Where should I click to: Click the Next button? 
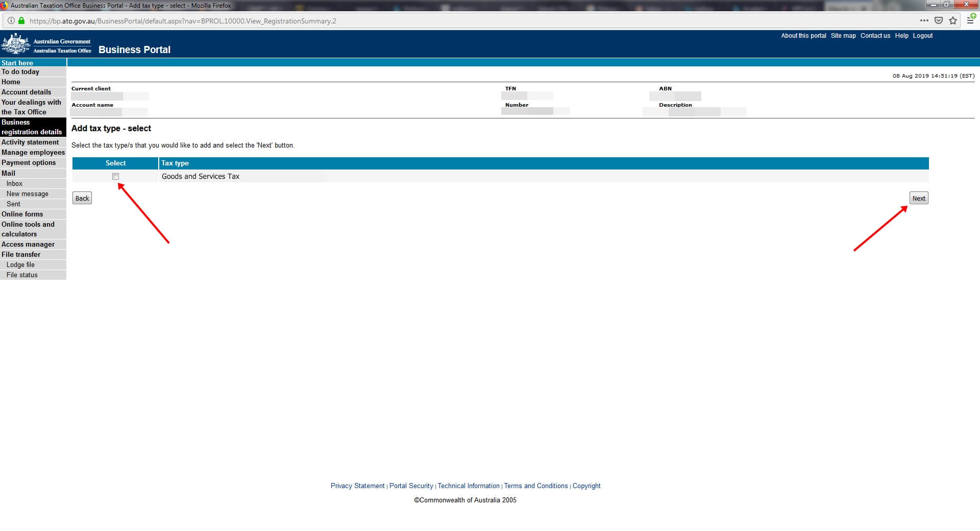pos(919,198)
